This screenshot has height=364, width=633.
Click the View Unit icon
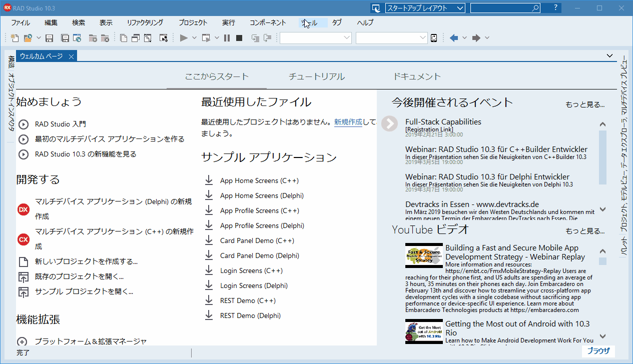124,38
